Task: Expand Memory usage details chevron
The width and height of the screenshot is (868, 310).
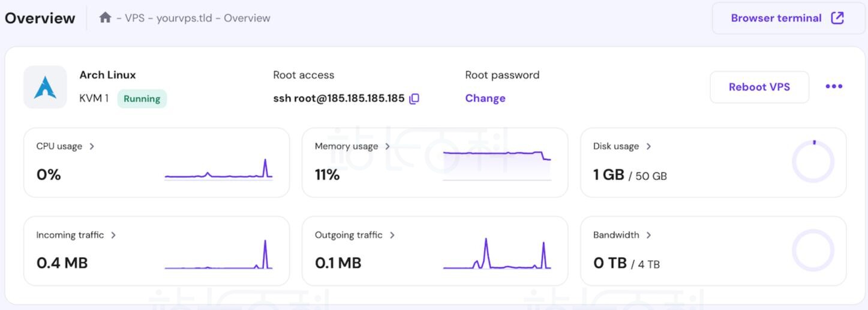Action: click(388, 146)
